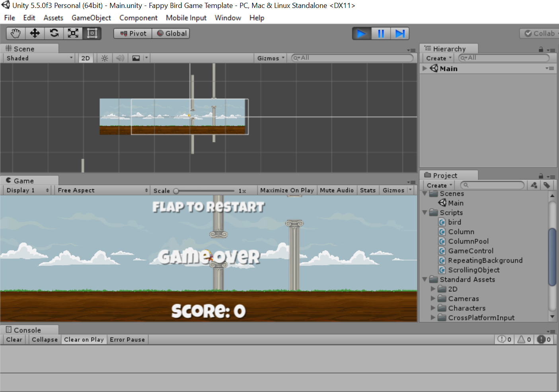Open the Scene Gizmos dropdown
Image resolution: width=559 pixels, height=392 pixels.
(x=271, y=58)
